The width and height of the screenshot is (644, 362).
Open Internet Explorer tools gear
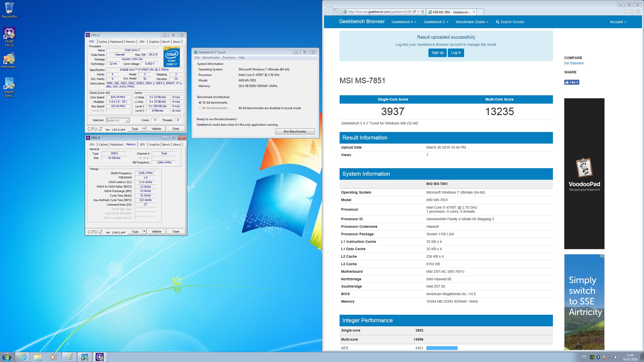click(x=638, y=12)
